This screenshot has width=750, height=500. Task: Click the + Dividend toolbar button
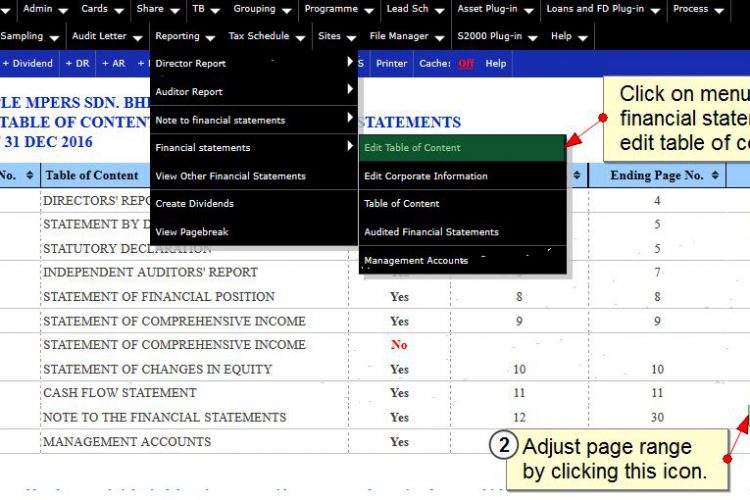pyautogui.click(x=28, y=64)
